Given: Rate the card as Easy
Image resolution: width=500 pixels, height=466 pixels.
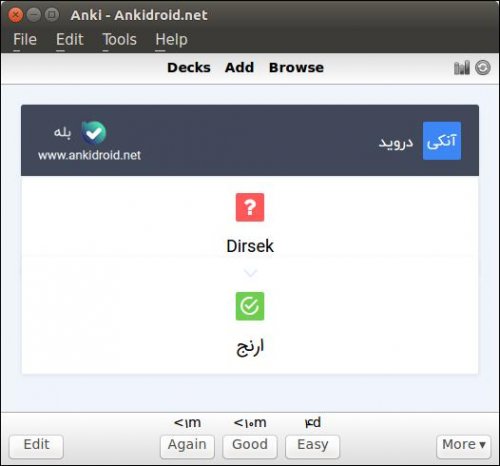Looking at the screenshot, I should pos(313,446).
